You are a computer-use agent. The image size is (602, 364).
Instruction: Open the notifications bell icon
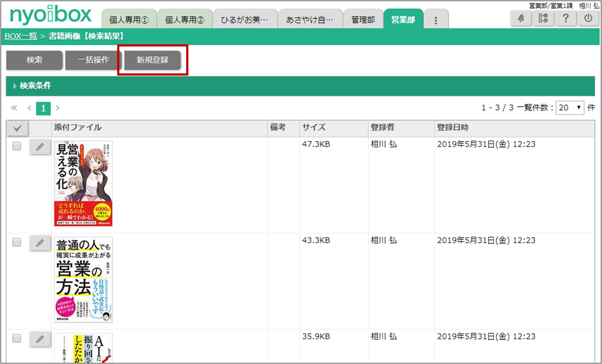(x=521, y=18)
